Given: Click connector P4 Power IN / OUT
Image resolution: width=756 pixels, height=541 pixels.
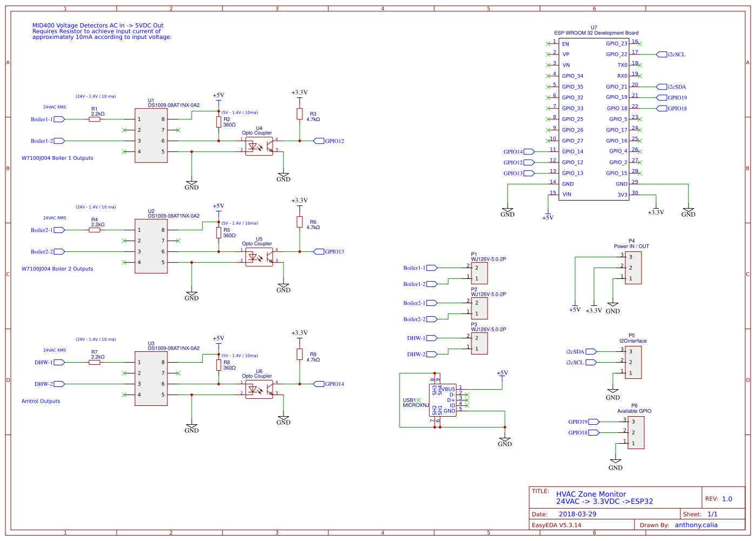Looking at the screenshot, I should (x=633, y=268).
